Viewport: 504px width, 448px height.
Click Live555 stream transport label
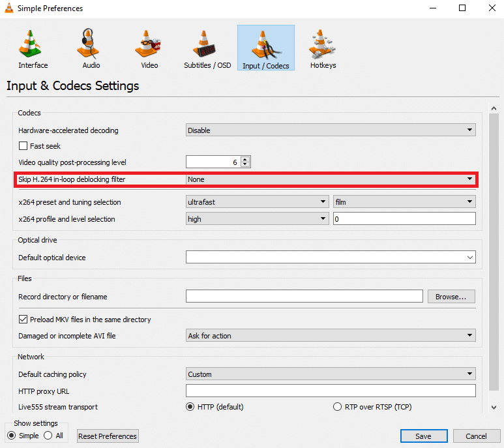tap(58, 407)
